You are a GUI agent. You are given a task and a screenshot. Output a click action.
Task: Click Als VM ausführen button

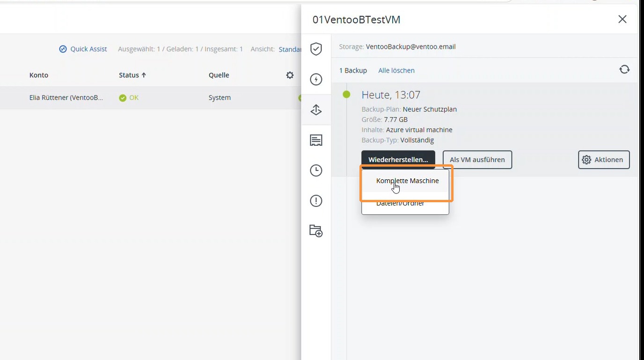[477, 160]
